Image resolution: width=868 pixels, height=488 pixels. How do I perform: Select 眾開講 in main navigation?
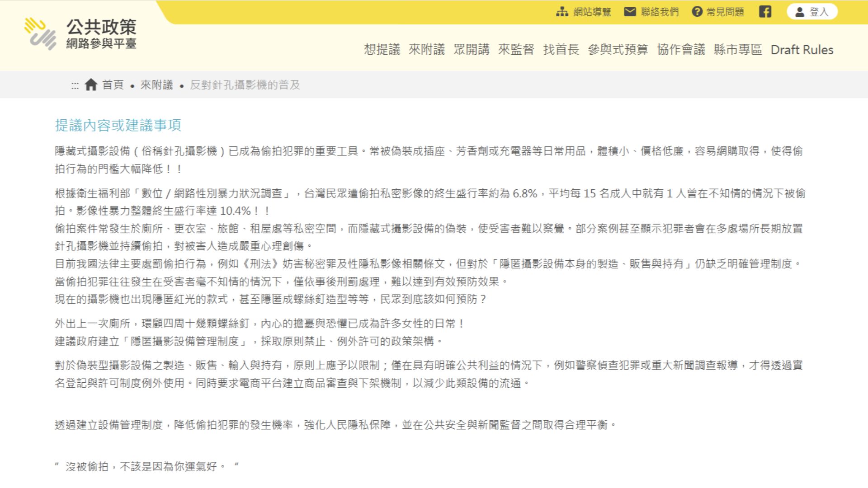coord(472,50)
